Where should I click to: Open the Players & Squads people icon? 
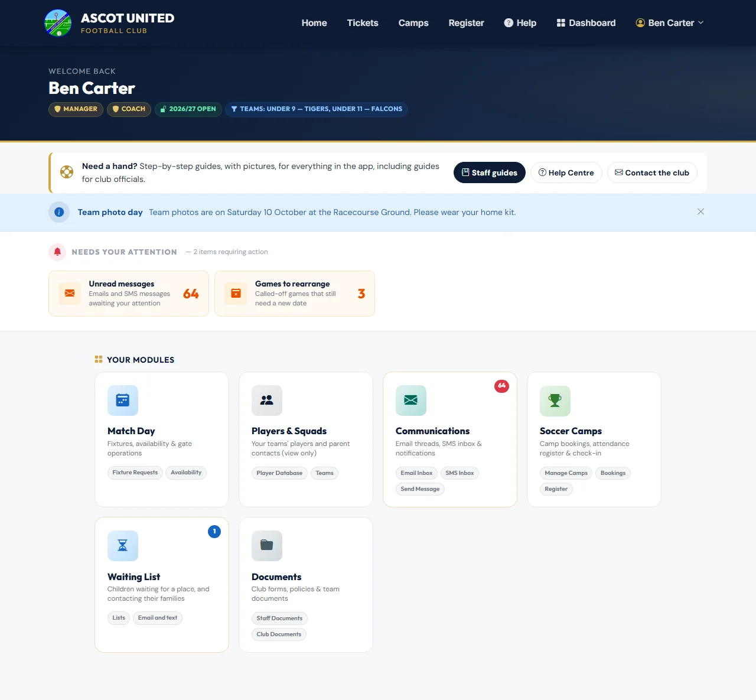point(267,401)
